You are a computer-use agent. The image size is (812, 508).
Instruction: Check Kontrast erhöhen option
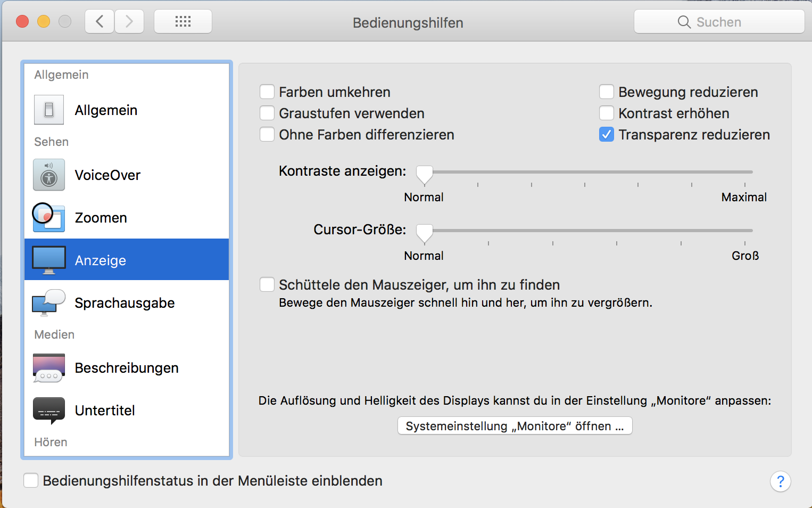[607, 113]
